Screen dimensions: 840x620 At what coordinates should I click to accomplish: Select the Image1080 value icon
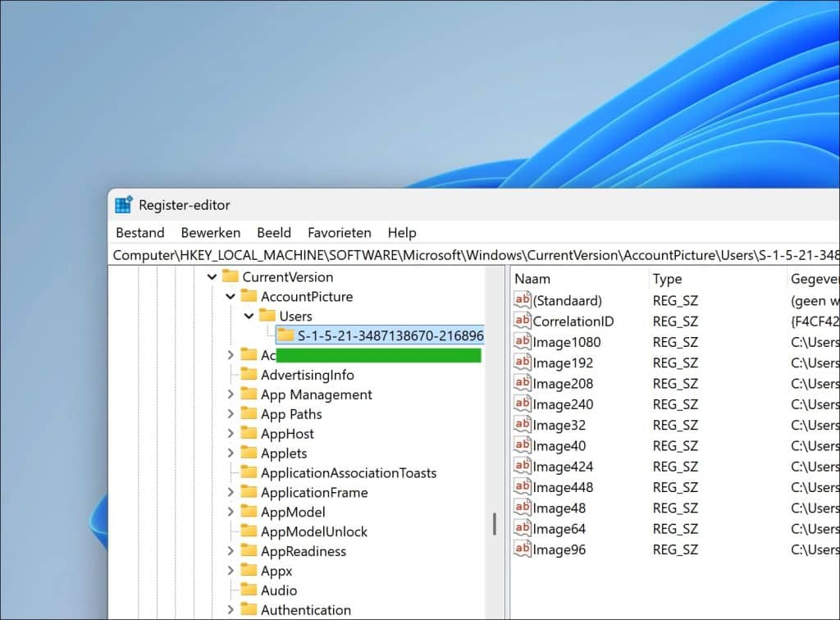[x=522, y=342]
